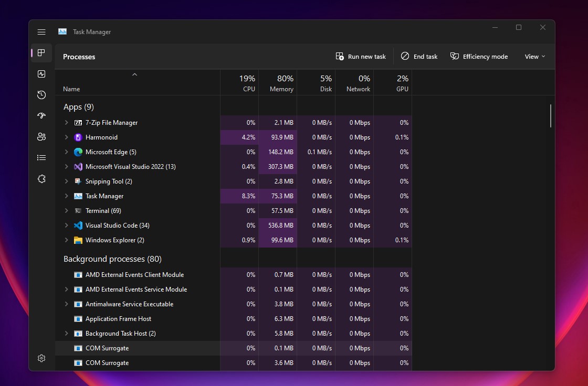Screen dimensions: 588x386
Task: Click the Antimalware Service Executable icon
Action: click(78, 304)
